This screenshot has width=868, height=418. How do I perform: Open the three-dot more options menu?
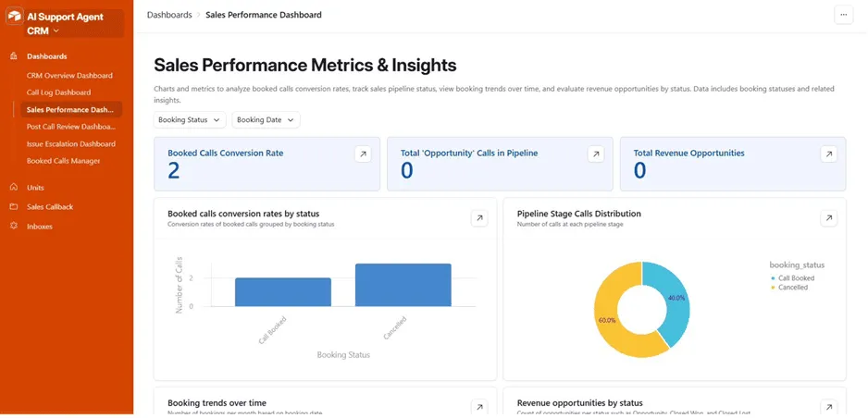point(844,16)
